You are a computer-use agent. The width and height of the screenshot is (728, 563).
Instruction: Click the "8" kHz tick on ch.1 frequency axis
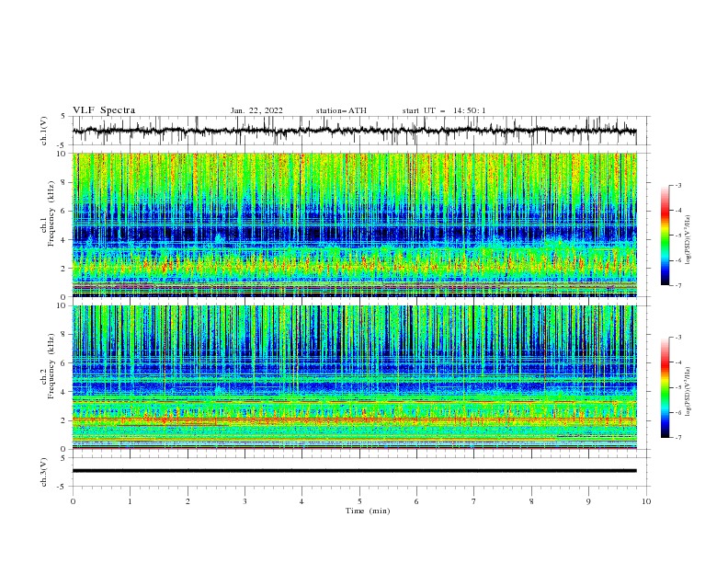pos(64,182)
